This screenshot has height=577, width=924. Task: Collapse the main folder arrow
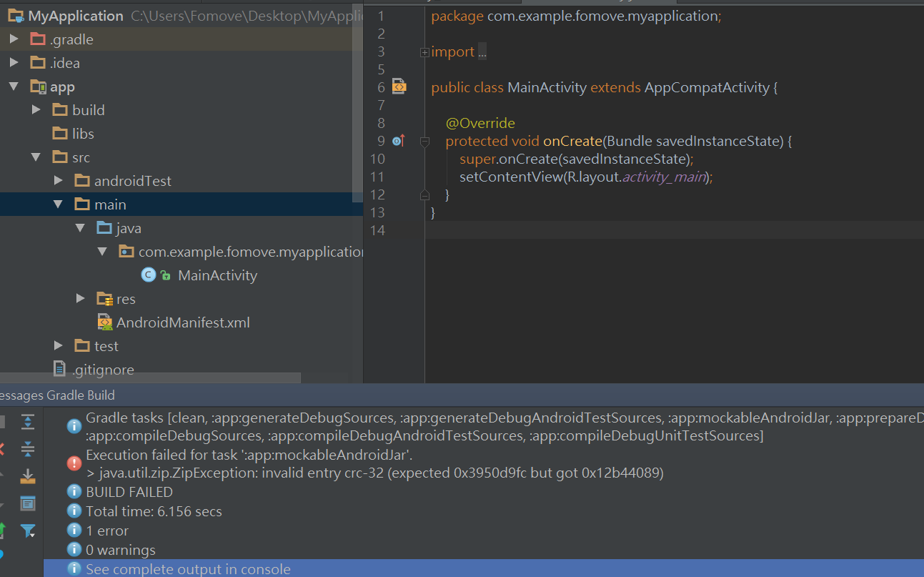click(x=58, y=204)
